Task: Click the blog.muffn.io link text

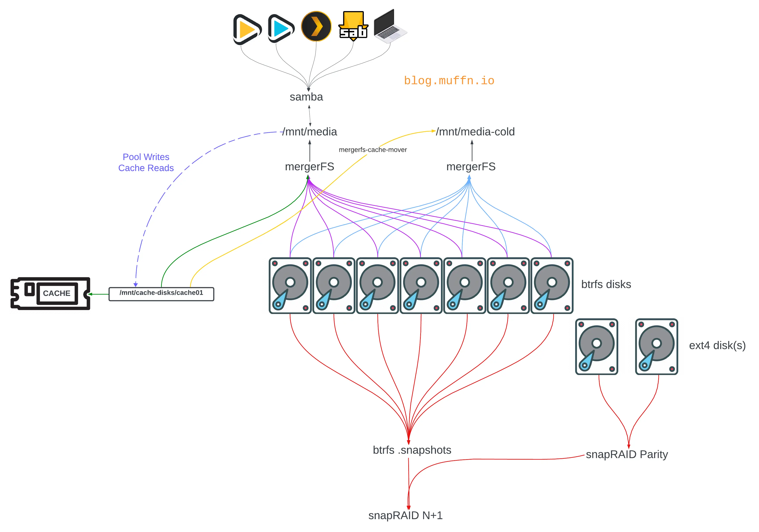Action: tap(449, 81)
